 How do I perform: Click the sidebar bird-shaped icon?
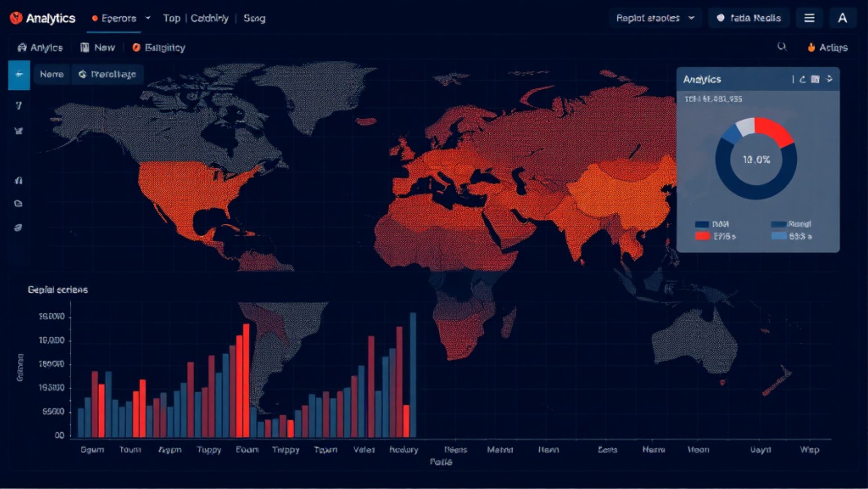(x=18, y=131)
